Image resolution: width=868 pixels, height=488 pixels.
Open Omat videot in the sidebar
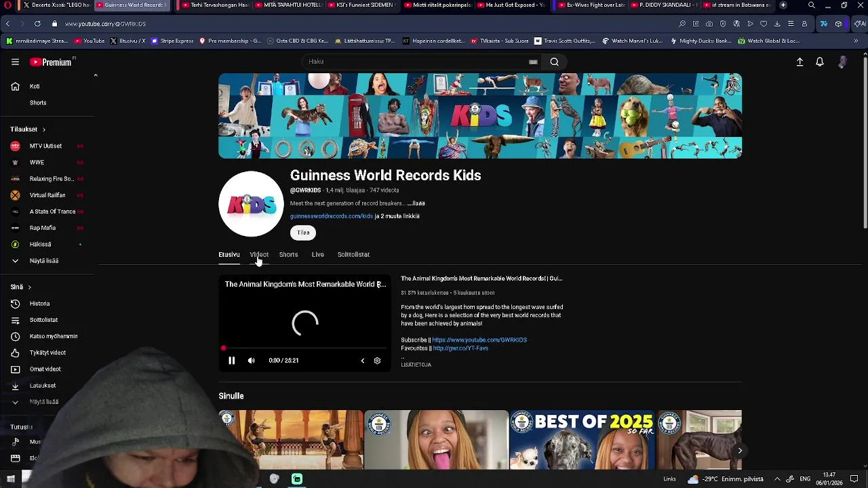point(45,369)
